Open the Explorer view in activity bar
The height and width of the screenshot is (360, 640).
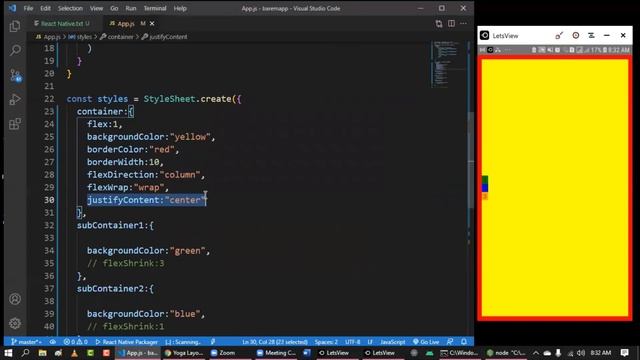[x=15, y=27]
